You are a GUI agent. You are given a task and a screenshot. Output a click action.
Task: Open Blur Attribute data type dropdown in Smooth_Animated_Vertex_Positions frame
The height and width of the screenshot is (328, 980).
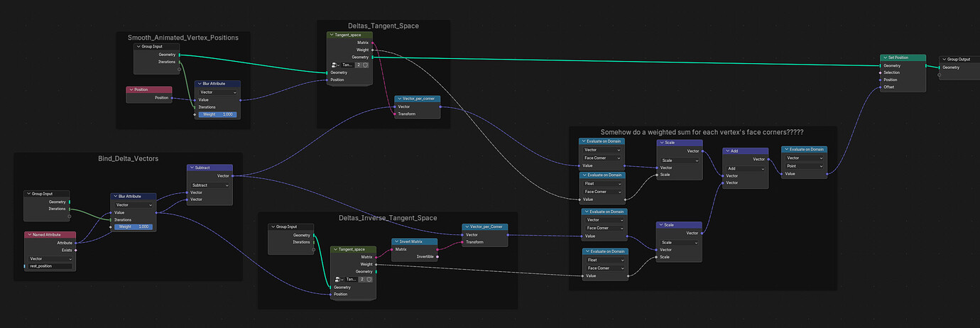pyautogui.click(x=218, y=92)
